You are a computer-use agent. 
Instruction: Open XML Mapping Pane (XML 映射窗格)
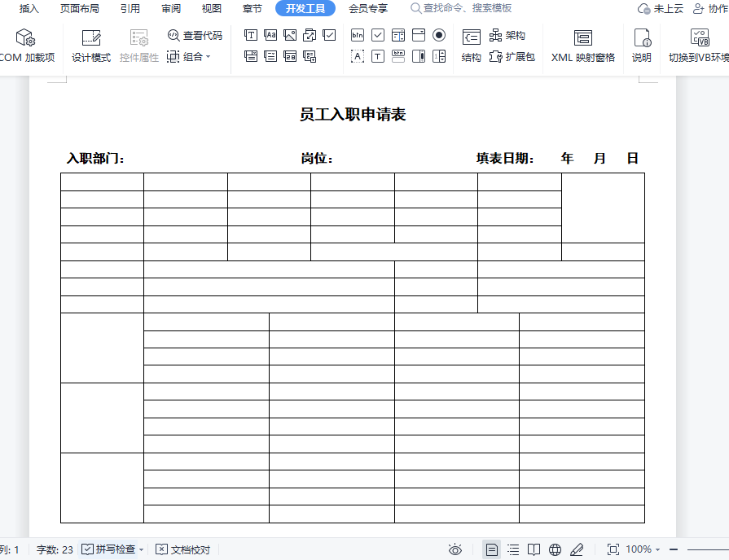pos(583,46)
